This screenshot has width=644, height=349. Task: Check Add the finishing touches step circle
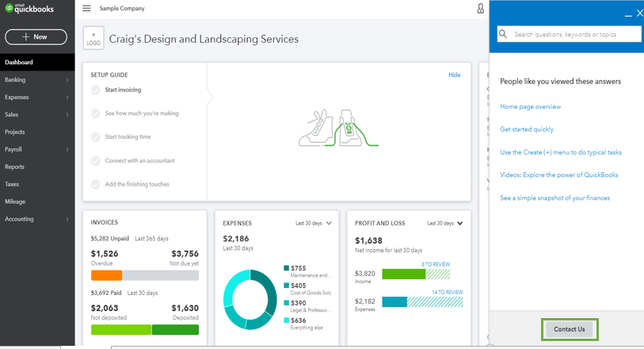[x=95, y=184]
